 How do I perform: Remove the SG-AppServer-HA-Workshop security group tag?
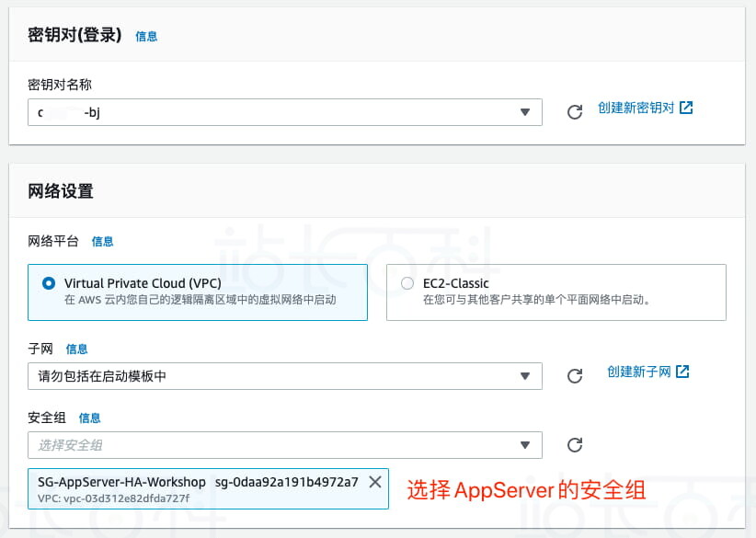374,482
